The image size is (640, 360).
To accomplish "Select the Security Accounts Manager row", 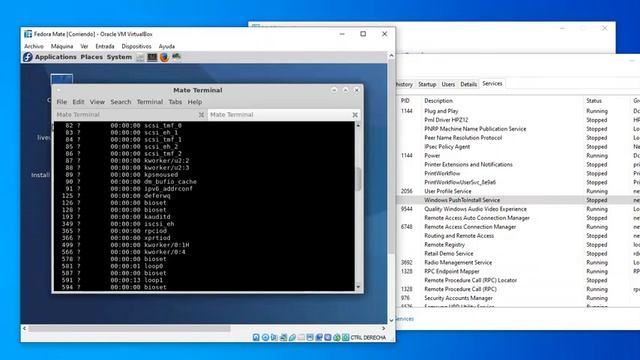I will tap(518, 298).
